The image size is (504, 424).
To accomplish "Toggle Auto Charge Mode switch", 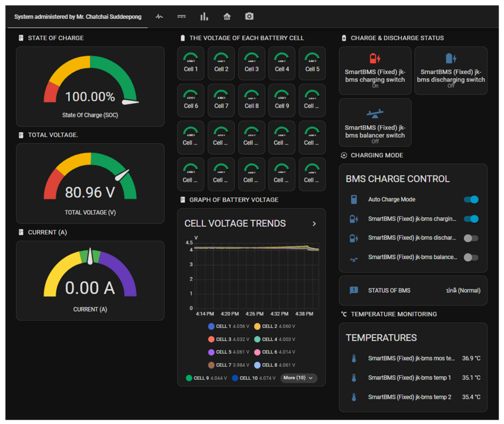I will pyautogui.click(x=471, y=199).
